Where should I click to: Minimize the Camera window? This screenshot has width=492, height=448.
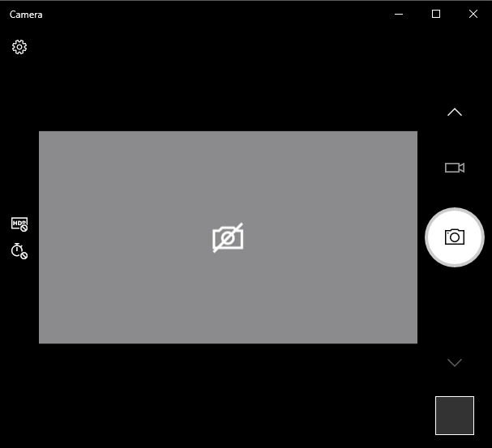coord(398,14)
